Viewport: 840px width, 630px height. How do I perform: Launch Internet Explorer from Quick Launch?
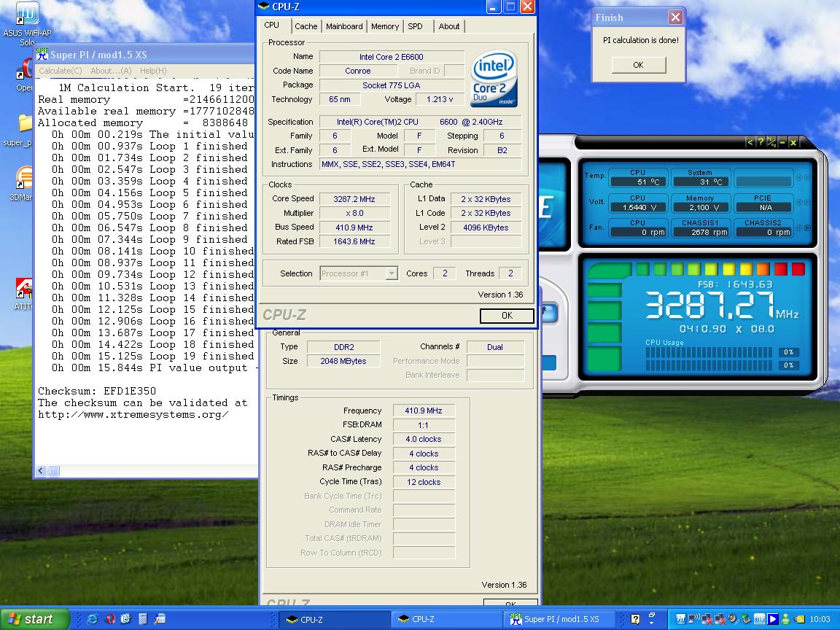[x=92, y=619]
